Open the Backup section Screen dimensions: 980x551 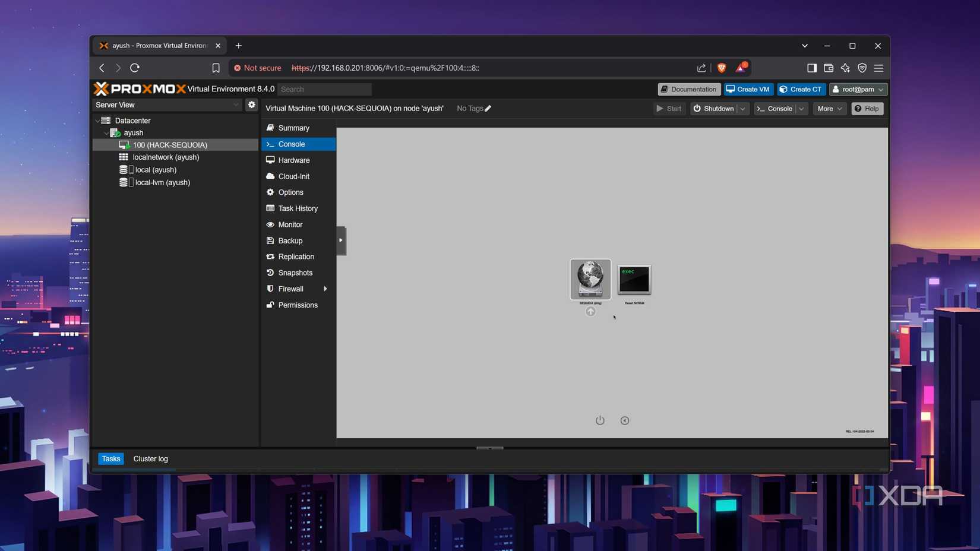tap(298, 241)
